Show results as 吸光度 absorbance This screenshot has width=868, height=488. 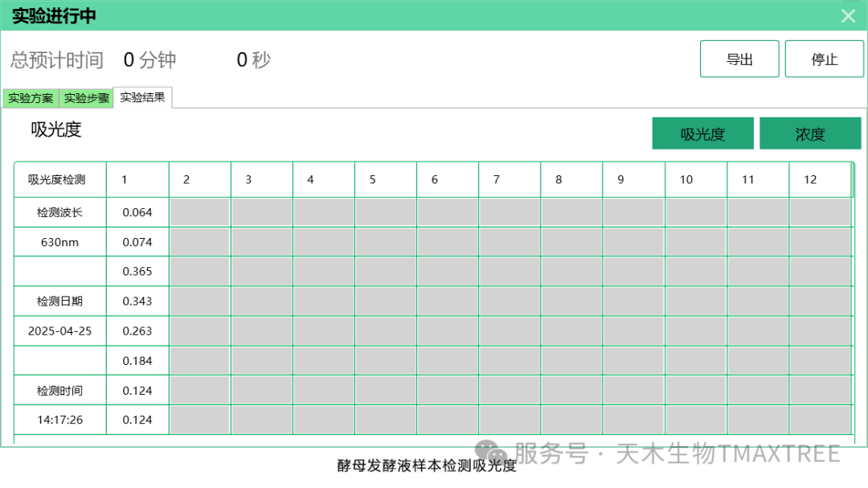click(702, 134)
